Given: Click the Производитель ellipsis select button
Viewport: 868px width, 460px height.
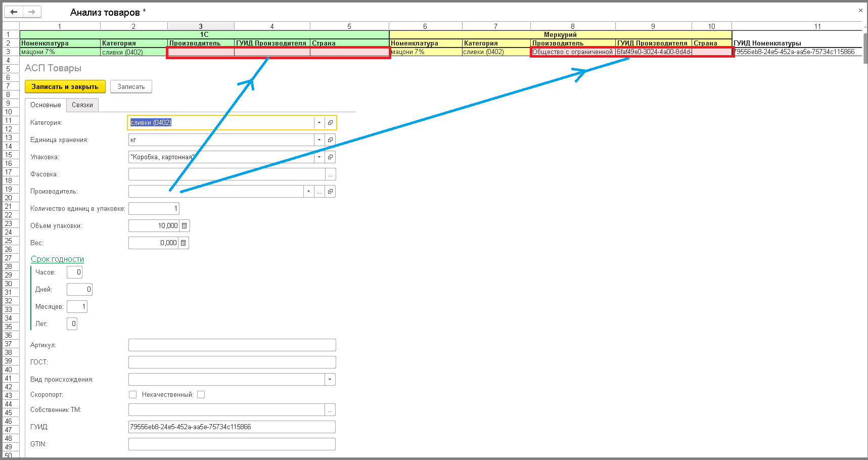Looking at the screenshot, I should coord(319,191).
